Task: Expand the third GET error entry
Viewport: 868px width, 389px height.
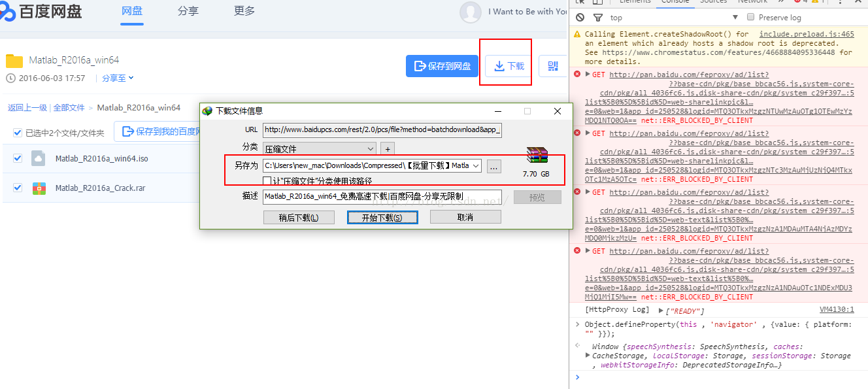Action: click(588, 192)
